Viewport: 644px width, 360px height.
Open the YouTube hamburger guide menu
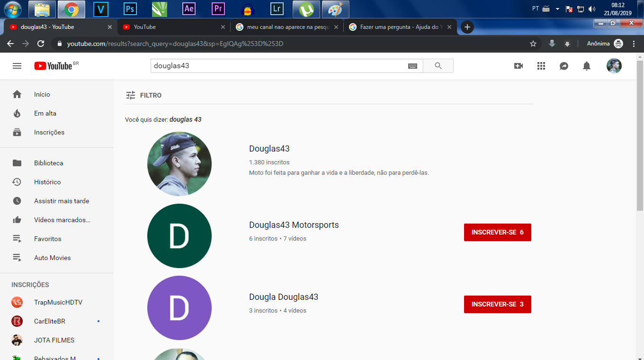(17, 66)
